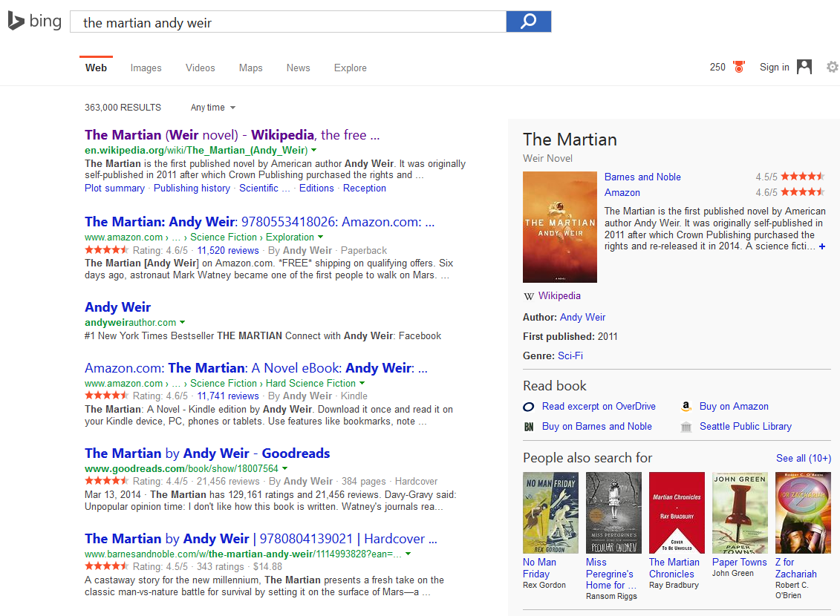840x616 pixels.
Task: Expand the arrow beside the Wikipedia URL
Action: (x=314, y=150)
